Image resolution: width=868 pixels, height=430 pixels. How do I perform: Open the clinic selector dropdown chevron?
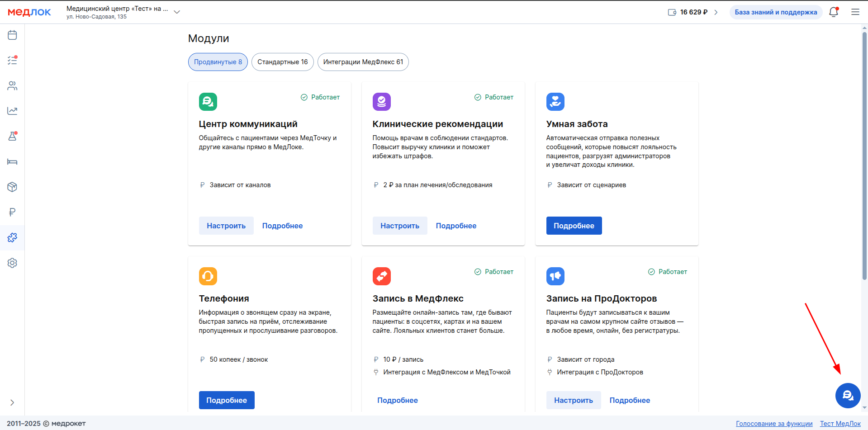pyautogui.click(x=177, y=12)
